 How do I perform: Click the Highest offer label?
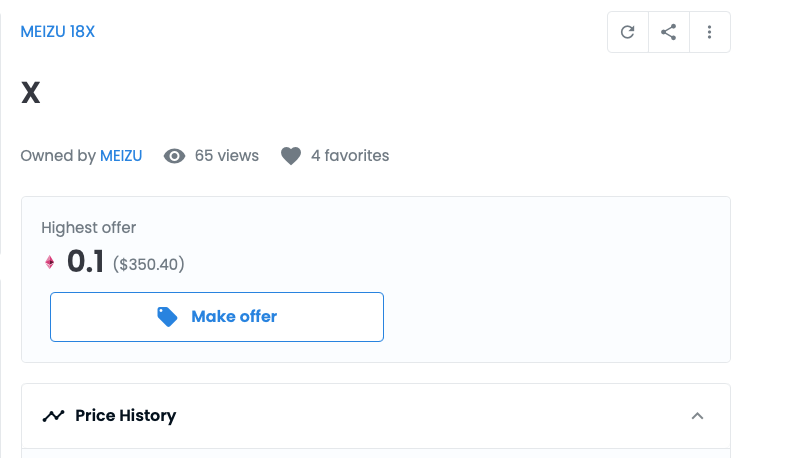coord(89,228)
